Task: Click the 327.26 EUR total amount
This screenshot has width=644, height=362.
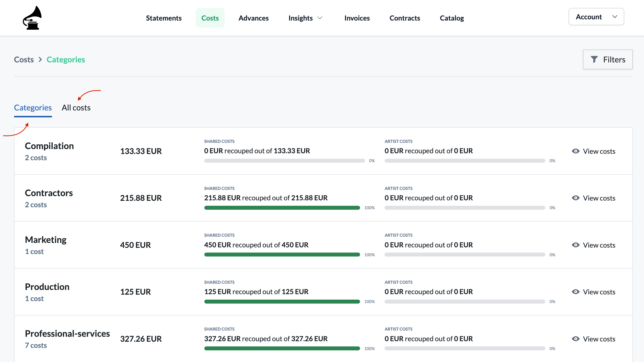Action: pyautogui.click(x=141, y=339)
